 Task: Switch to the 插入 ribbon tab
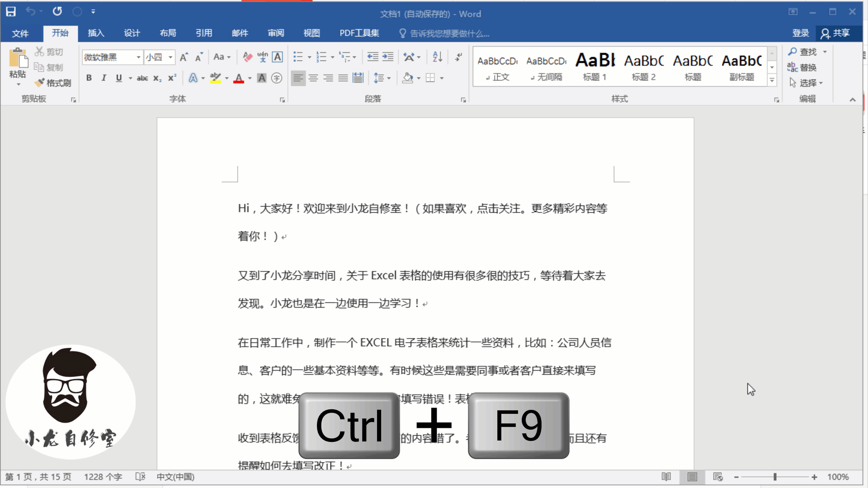pos(96,33)
